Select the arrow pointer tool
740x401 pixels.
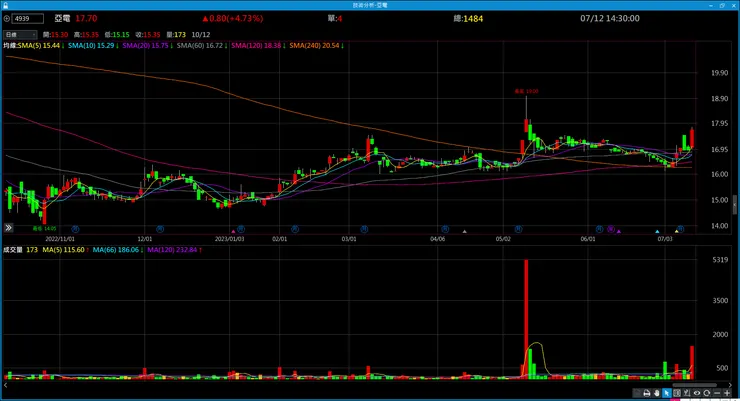(x=666, y=393)
